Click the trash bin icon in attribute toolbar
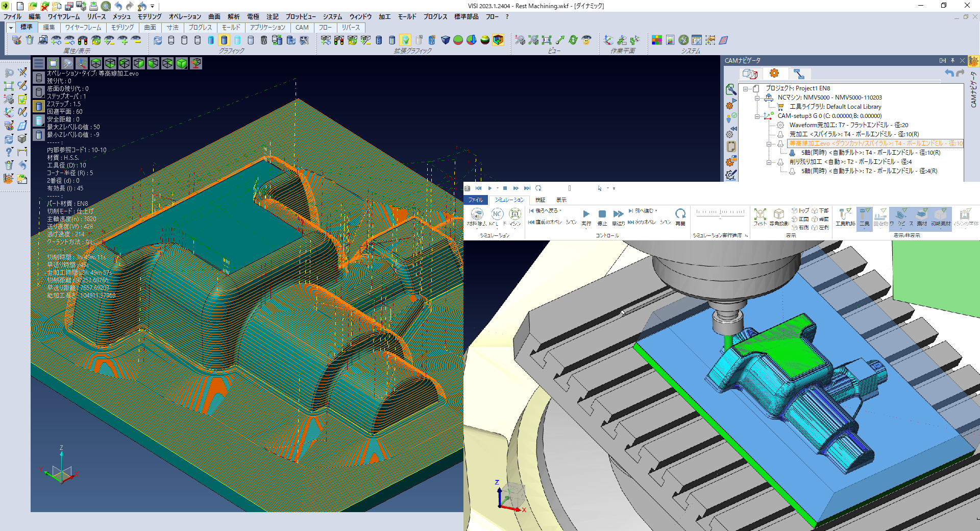Viewport: 980px width, 531px height. (30, 40)
